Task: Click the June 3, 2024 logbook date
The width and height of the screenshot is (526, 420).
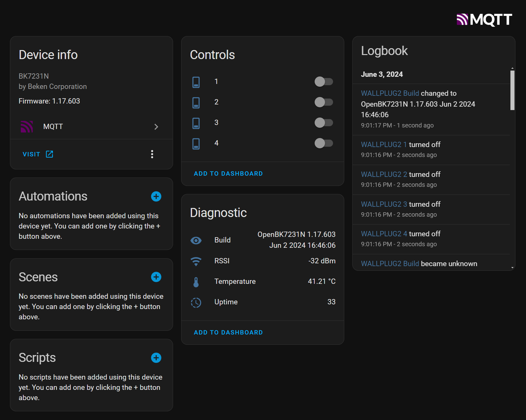Action: pyautogui.click(x=382, y=74)
